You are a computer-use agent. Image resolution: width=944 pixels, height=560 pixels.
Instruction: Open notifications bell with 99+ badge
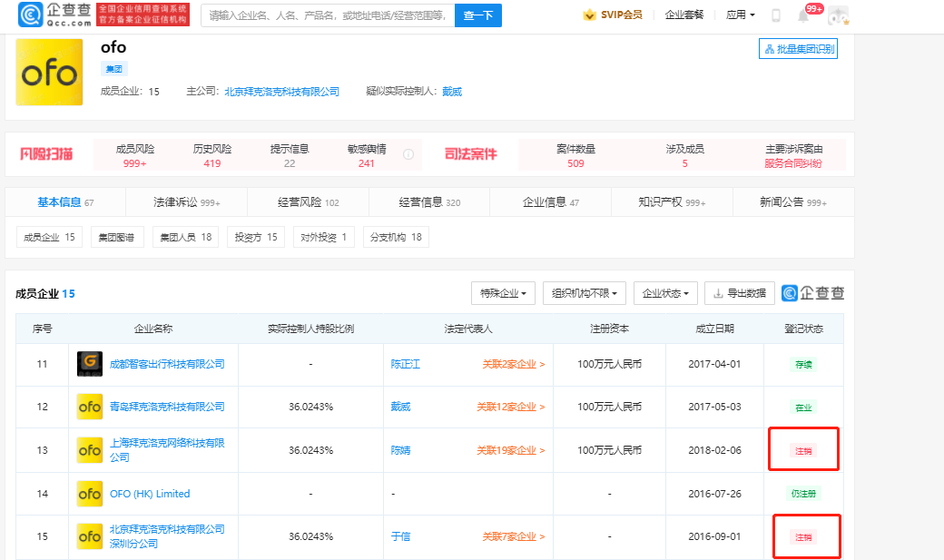click(x=803, y=15)
